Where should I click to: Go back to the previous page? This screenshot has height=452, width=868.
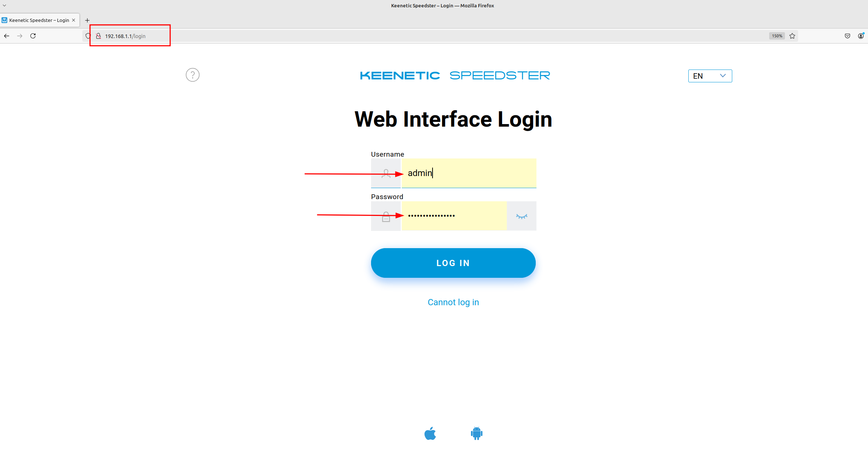coord(7,36)
